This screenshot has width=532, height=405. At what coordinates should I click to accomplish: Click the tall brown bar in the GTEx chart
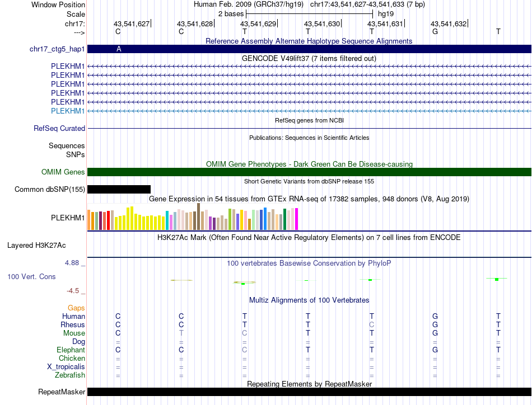(x=198, y=216)
